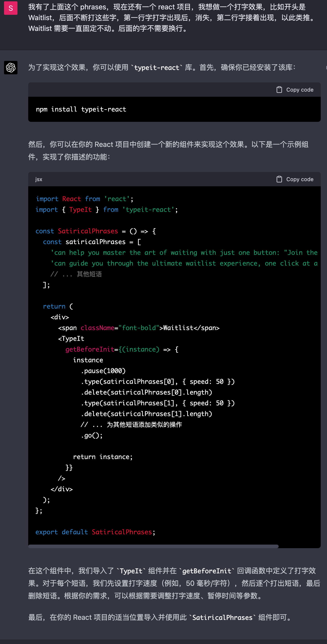
Task: Click clipboard icon in the jsx code header
Action: tap(279, 179)
